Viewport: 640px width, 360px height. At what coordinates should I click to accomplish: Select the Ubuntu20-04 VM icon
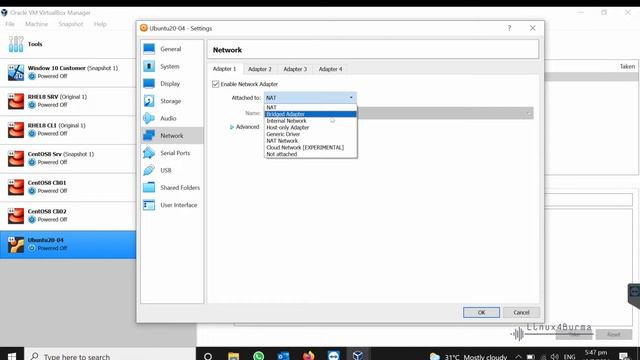(16, 244)
